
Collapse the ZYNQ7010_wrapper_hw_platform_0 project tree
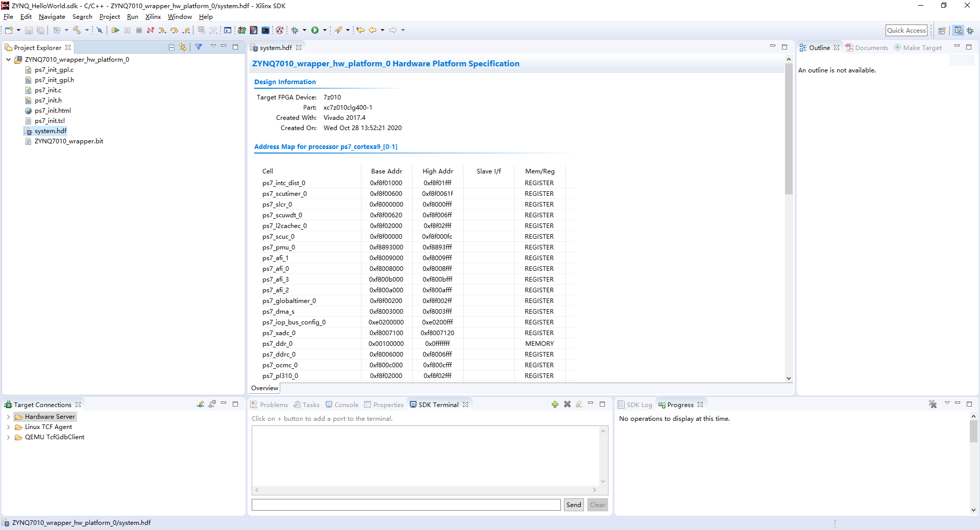(x=9, y=60)
